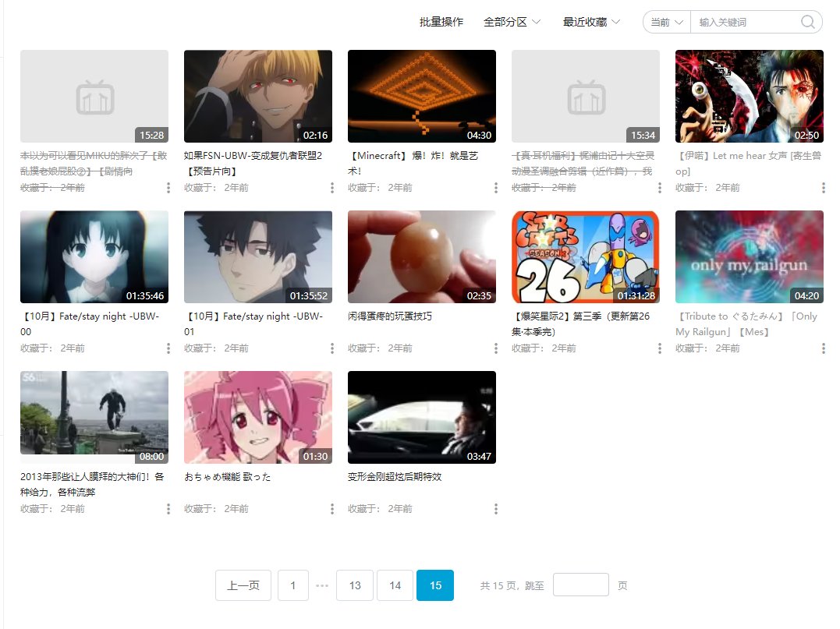Open more options for 闲得蛋疼的玩蛋技巧 video
The image size is (840, 629).
(x=496, y=348)
